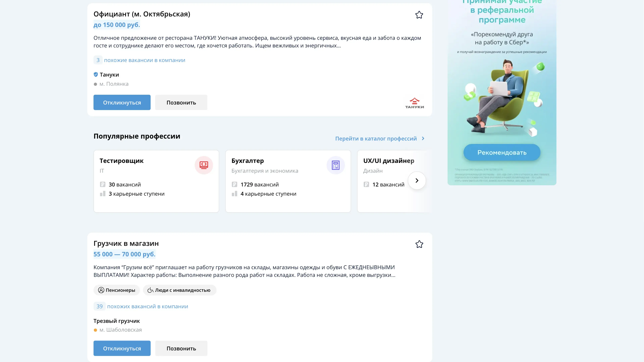Click the Тестировщик red code icon
The image size is (644, 362).
pos(204,165)
